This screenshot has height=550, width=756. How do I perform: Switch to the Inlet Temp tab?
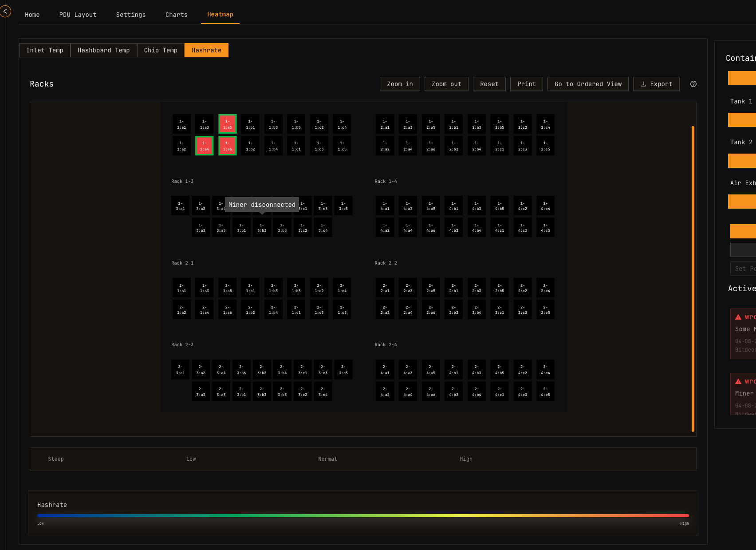tap(44, 50)
